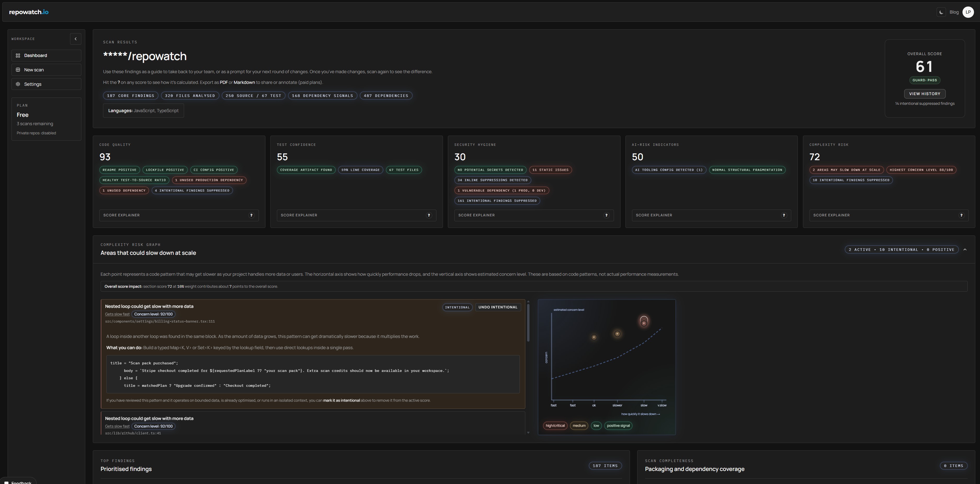This screenshot has height=484, width=980.
Task: Click the 320 Files Analysed chip
Action: coord(190,96)
